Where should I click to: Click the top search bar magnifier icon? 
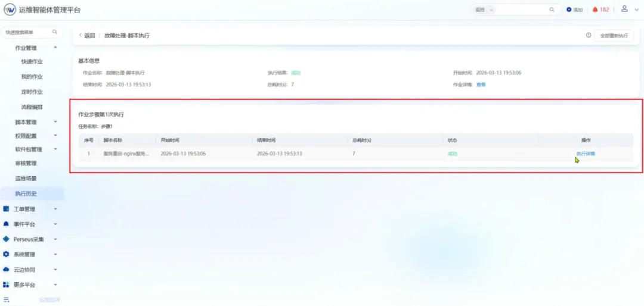click(552, 10)
